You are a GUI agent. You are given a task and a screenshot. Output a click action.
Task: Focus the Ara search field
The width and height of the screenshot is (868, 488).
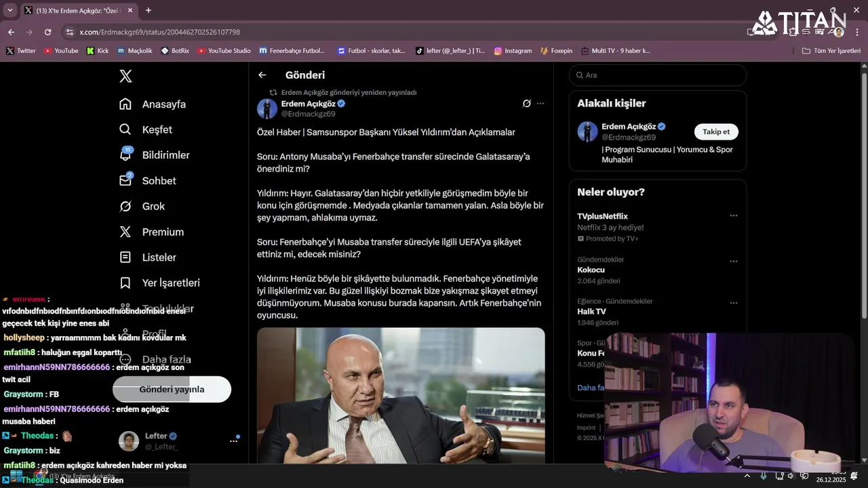pos(658,75)
